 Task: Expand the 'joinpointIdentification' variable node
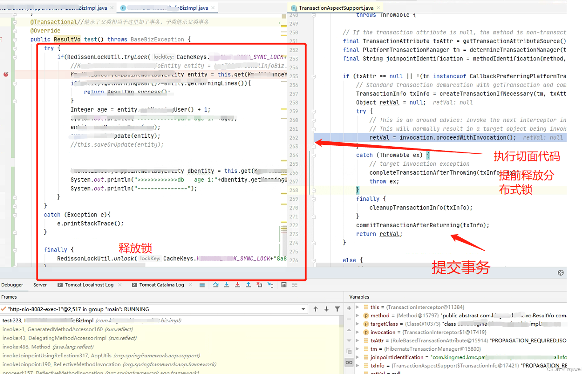[x=358, y=357]
